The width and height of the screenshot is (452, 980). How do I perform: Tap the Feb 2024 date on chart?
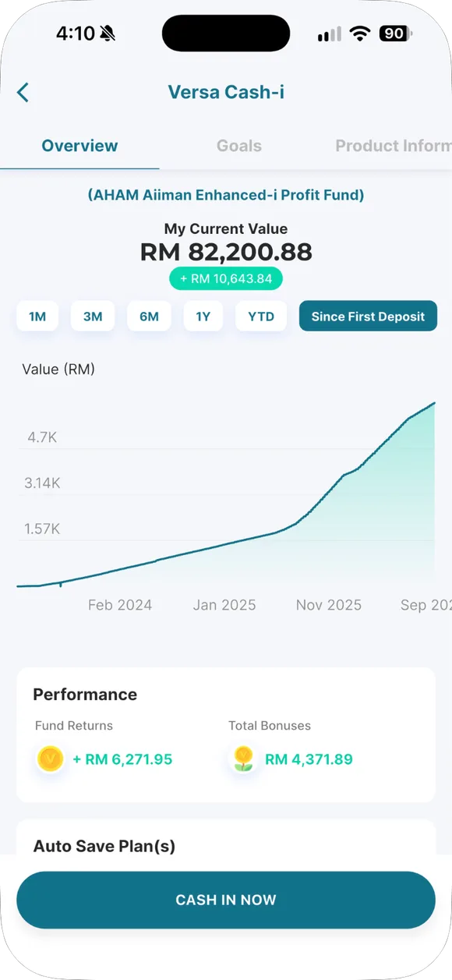click(x=120, y=605)
